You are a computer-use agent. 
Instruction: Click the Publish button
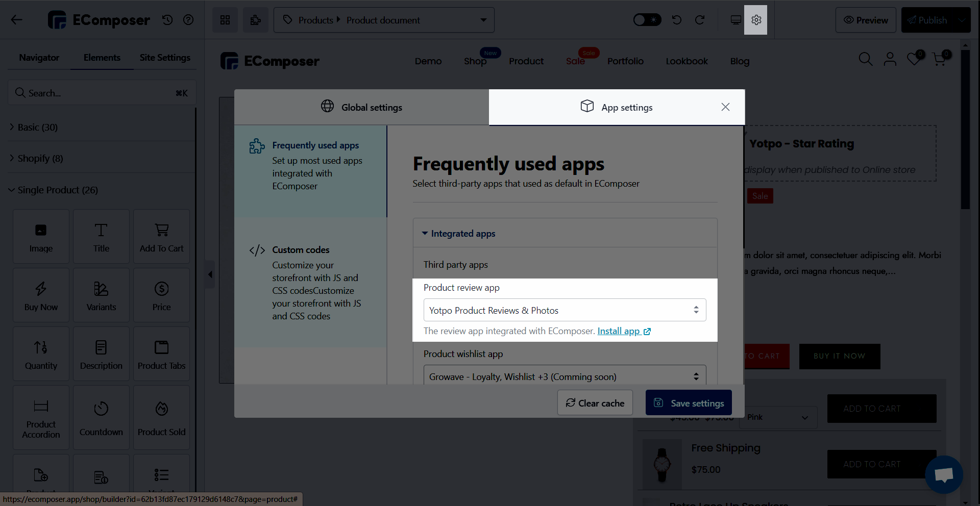(x=927, y=20)
